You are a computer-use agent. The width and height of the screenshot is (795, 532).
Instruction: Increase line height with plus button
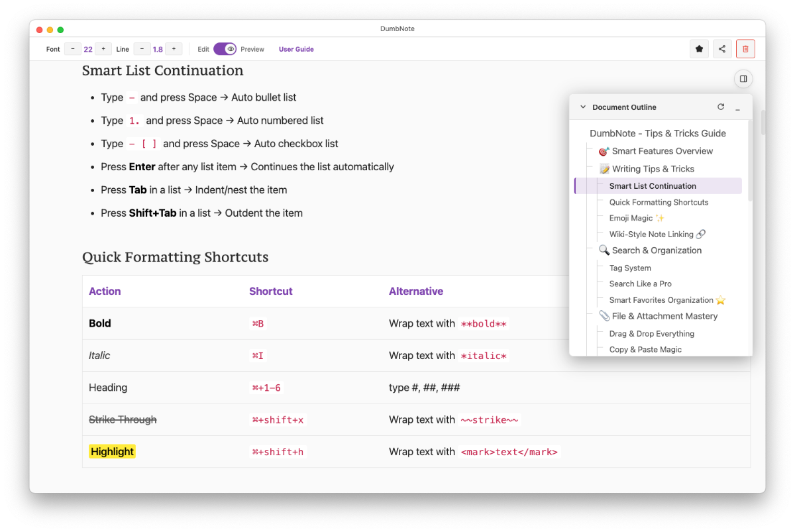click(x=174, y=49)
